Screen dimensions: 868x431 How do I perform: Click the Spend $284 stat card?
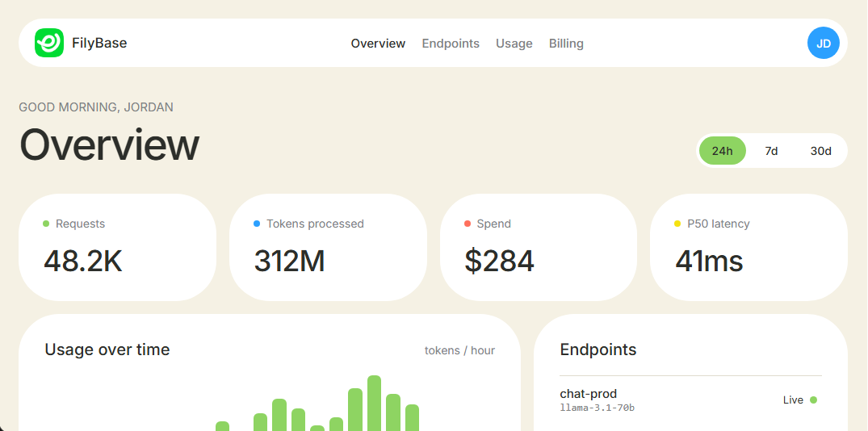539,247
